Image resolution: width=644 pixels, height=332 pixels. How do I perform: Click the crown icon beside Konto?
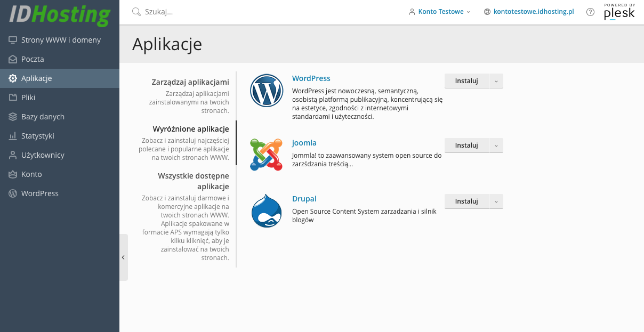point(13,174)
